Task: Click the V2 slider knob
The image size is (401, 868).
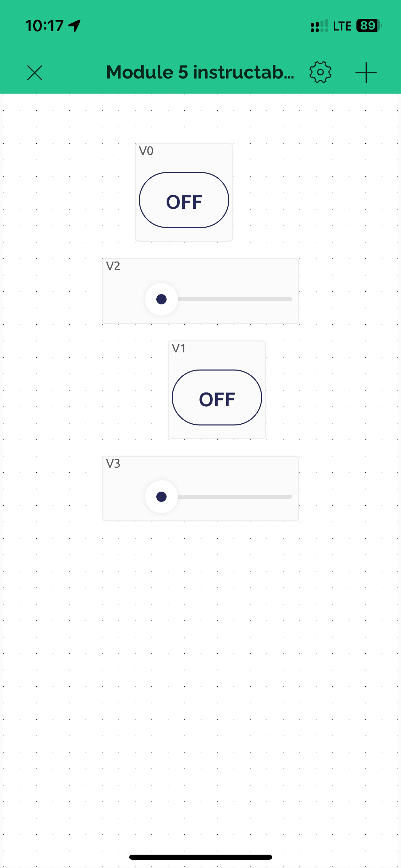Action: [x=161, y=299]
